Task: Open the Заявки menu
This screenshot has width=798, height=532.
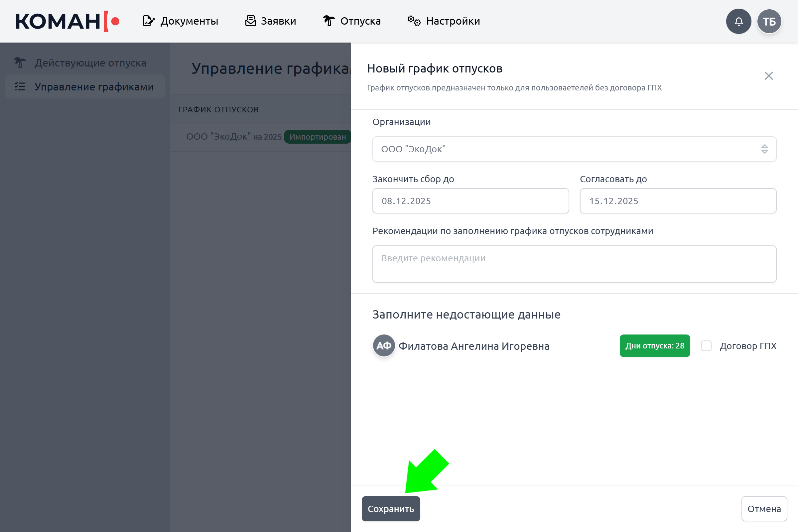Action: pos(270,21)
